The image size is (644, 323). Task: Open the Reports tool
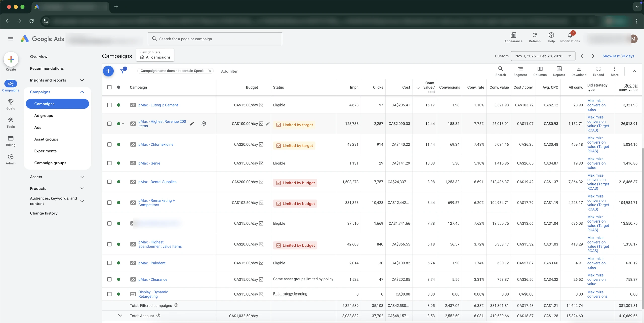point(559,71)
